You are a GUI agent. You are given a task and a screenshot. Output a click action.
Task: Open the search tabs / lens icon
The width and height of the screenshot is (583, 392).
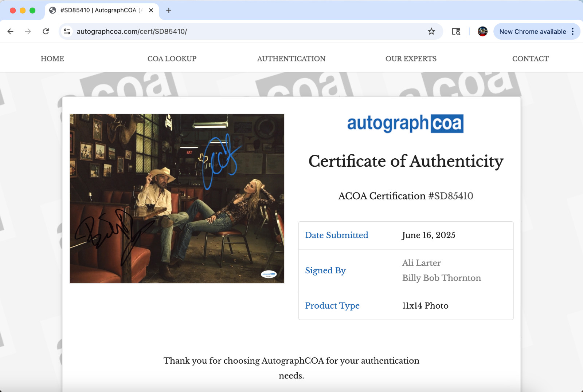(x=456, y=31)
